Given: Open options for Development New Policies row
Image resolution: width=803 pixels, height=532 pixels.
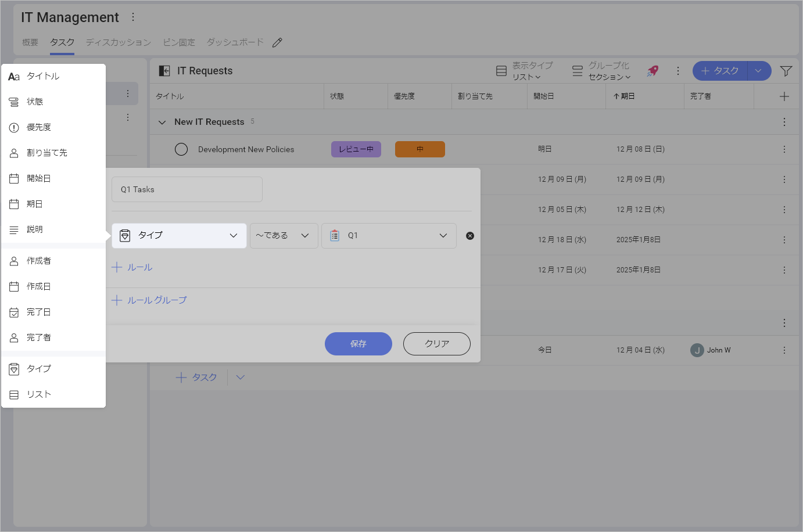Looking at the screenshot, I should click(x=784, y=149).
